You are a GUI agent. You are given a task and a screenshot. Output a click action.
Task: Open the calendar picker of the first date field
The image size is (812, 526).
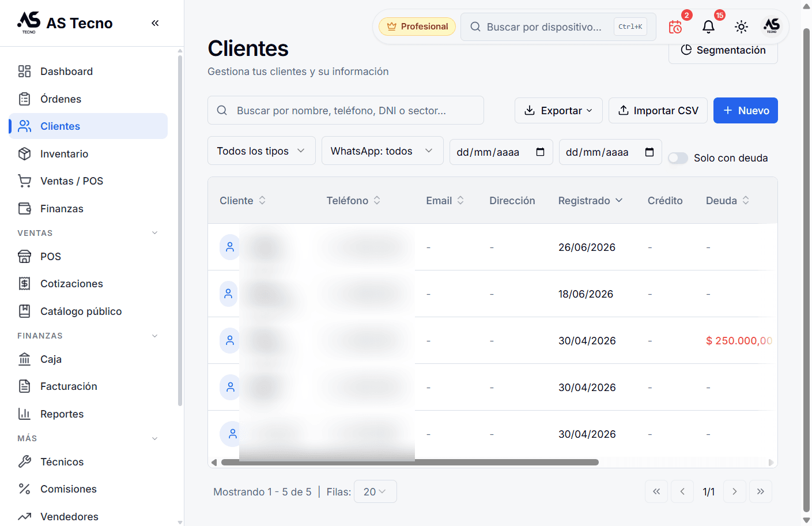(540, 152)
